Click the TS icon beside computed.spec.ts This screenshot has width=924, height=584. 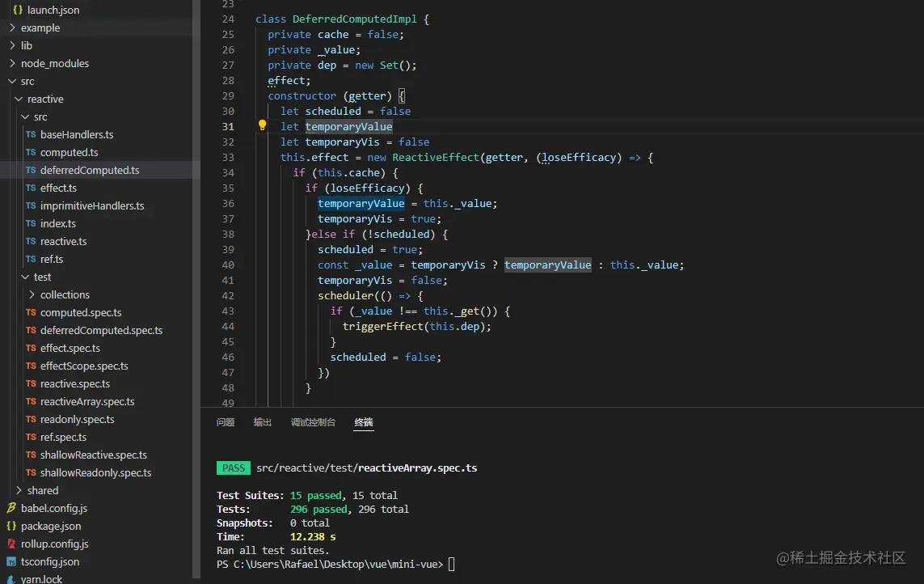pos(31,312)
